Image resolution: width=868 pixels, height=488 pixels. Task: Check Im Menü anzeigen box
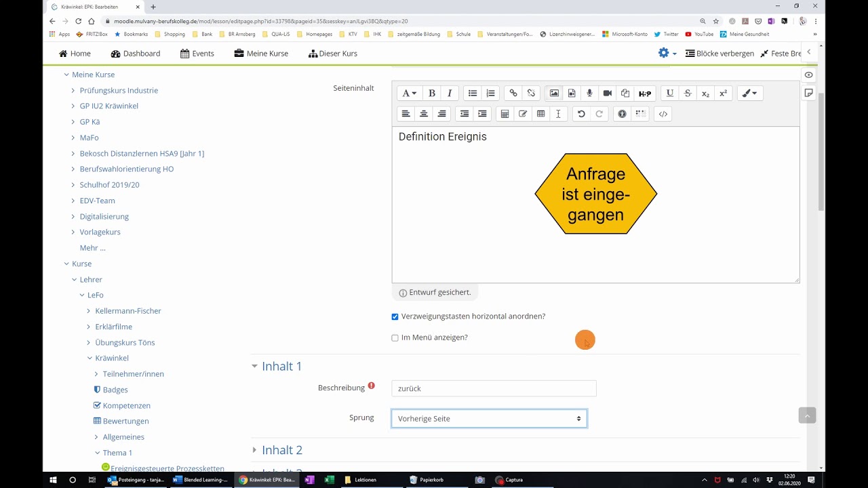pos(395,338)
